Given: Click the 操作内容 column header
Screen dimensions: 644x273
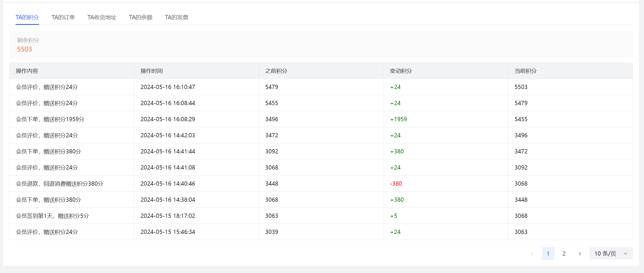Looking at the screenshot, I should tap(27, 71).
